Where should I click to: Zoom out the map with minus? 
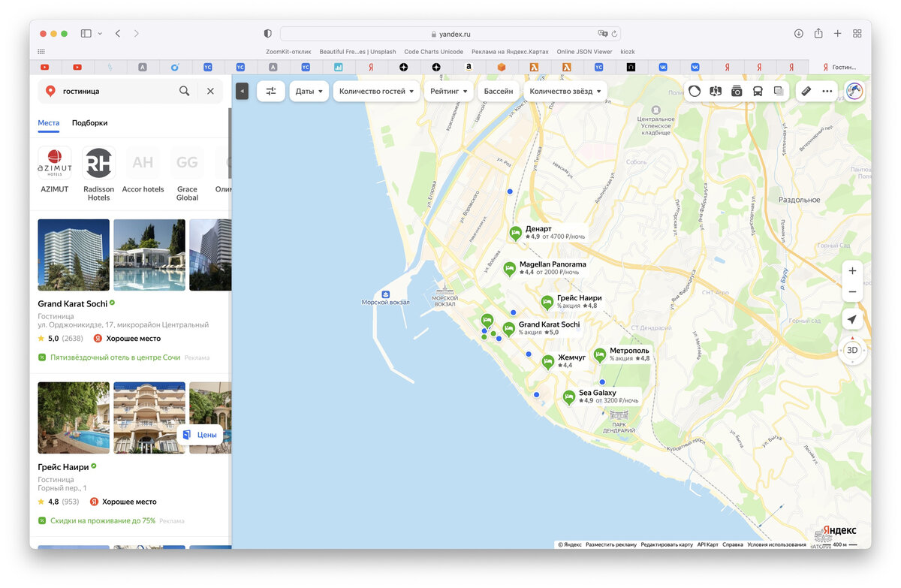[x=852, y=291]
